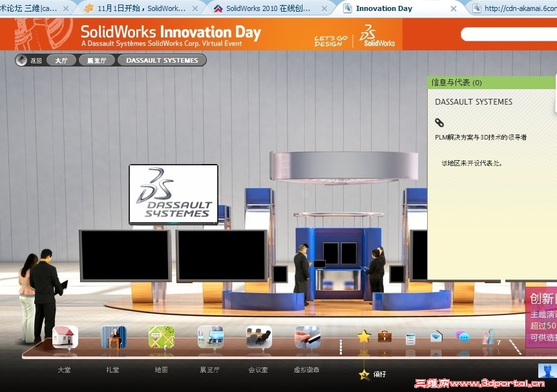
Task: Switch to the 11月1日开始 SolidWork tab
Action: (141, 8)
